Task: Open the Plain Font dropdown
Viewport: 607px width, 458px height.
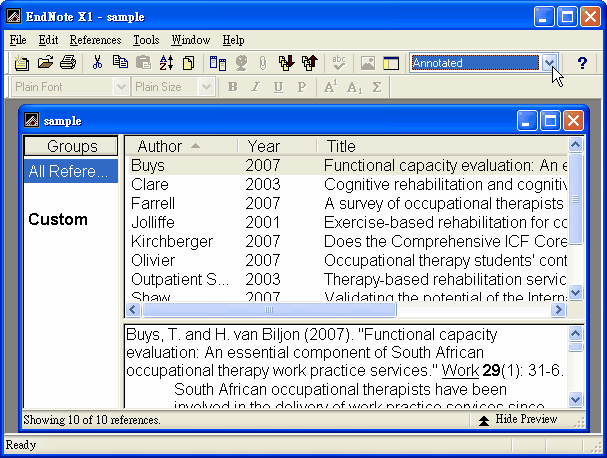Action: 121,87
